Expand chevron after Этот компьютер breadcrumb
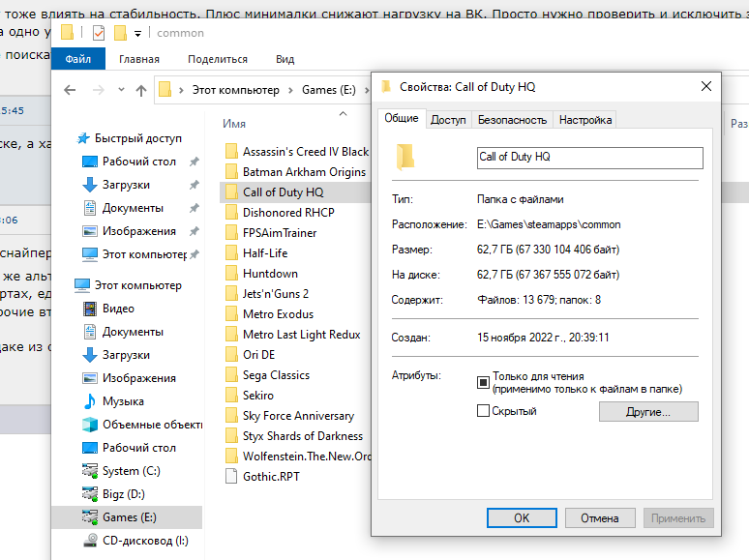The image size is (749, 560). coord(290,90)
